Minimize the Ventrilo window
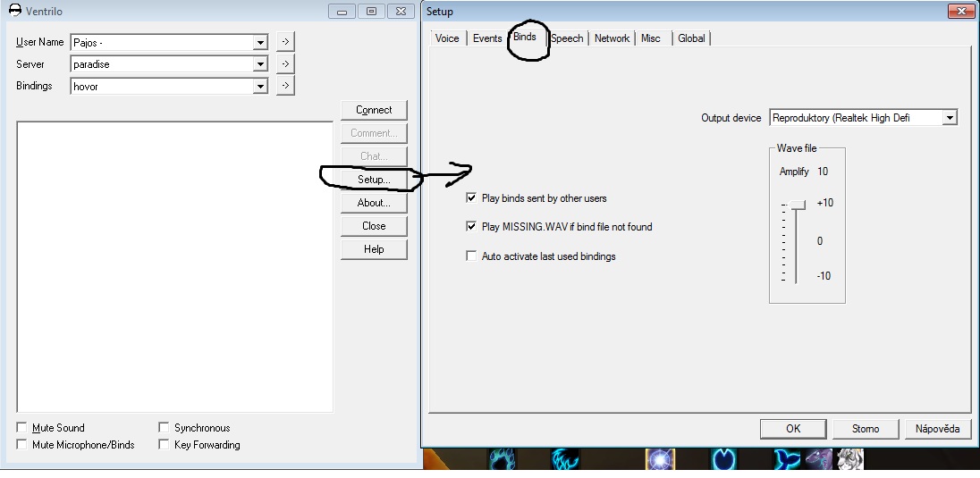 [342, 12]
